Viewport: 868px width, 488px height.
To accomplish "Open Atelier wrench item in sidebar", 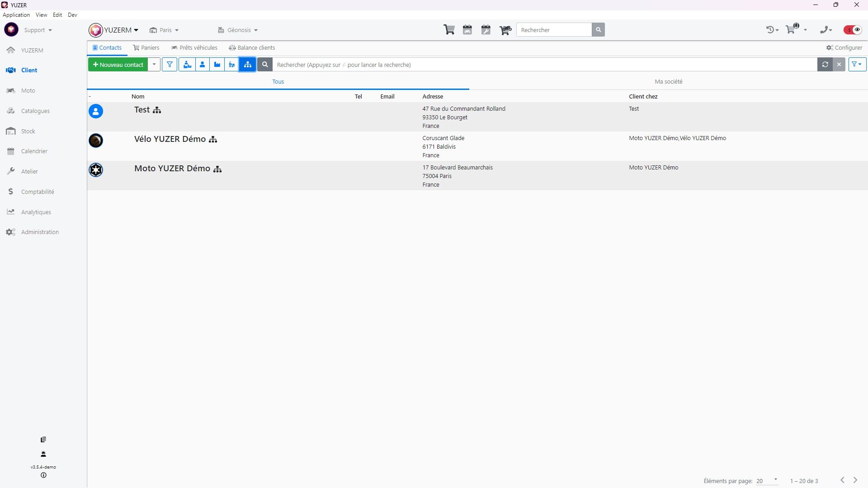I will point(29,171).
